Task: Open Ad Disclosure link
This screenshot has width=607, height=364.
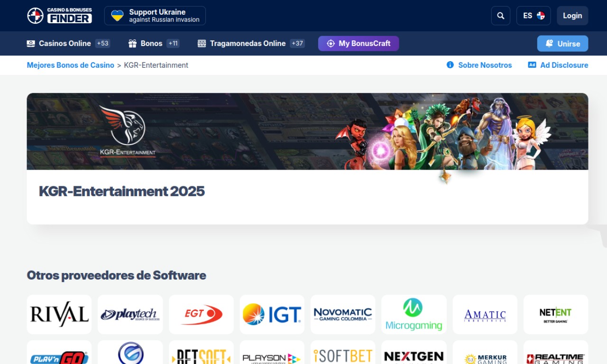Action: (x=558, y=65)
